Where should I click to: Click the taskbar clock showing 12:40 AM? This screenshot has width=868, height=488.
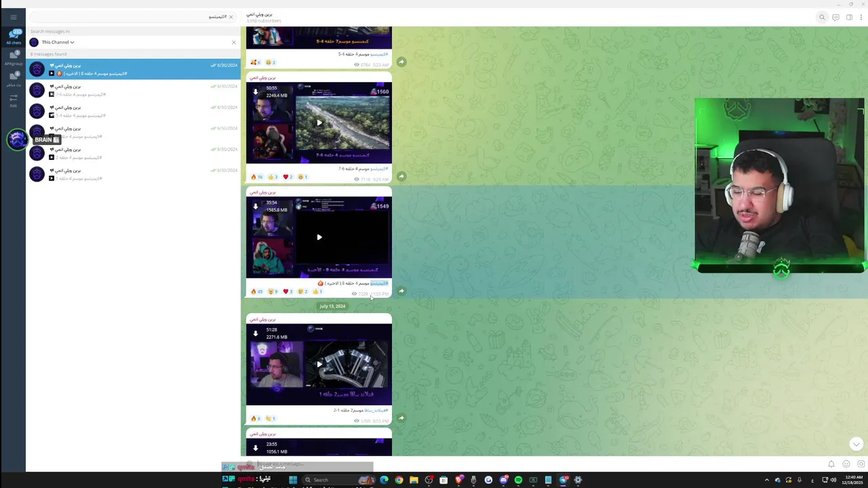pyautogui.click(x=853, y=480)
